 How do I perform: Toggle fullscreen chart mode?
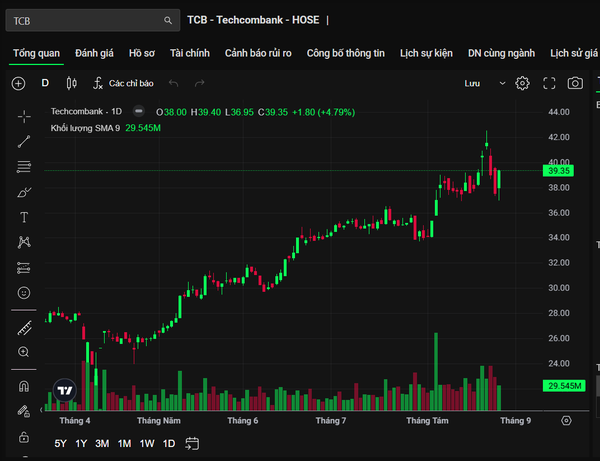[549, 83]
